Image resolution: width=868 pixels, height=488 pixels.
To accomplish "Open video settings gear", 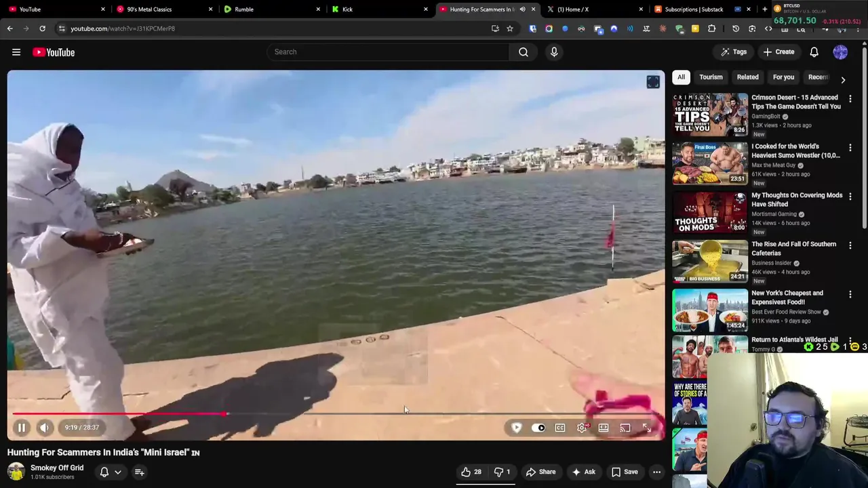I will pyautogui.click(x=582, y=428).
